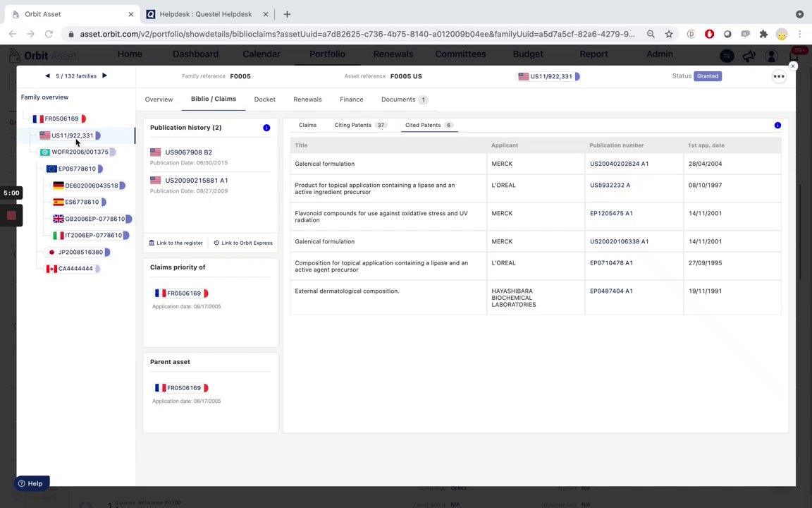The width and height of the screenshot is (812, 508).
Task: Open Chrome three-dot menu
Action: tap(799, 34)
